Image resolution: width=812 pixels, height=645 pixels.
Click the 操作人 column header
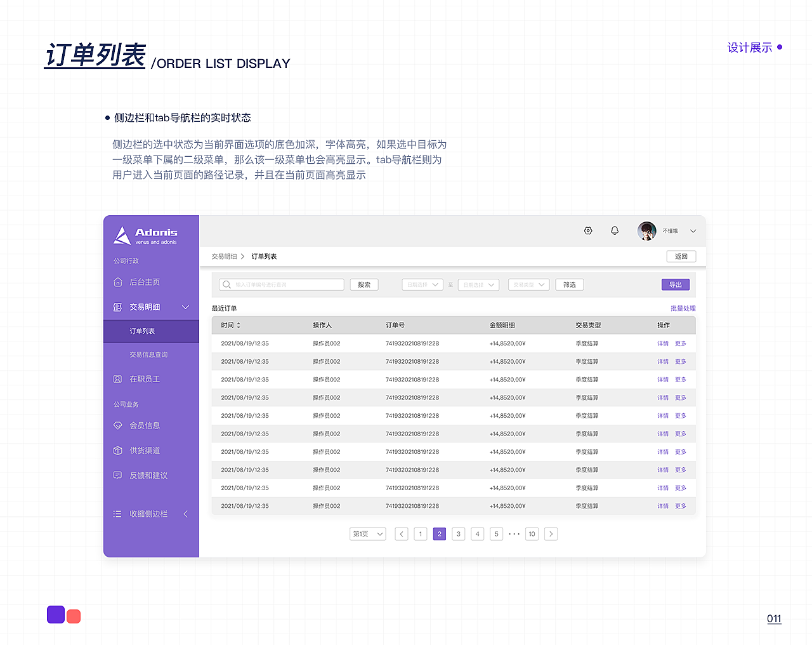point(322,326)
